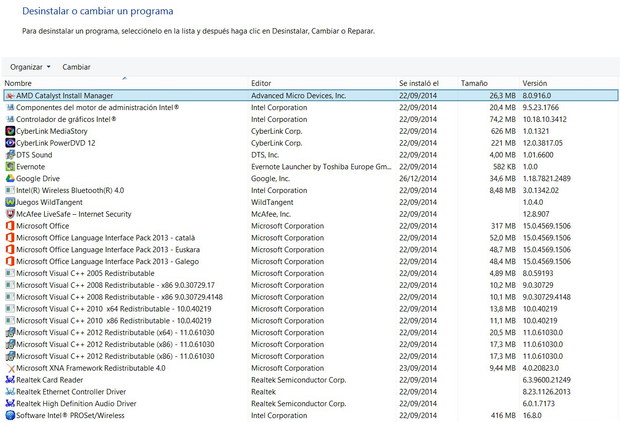Click the 23/09/2014 install date
The height and width of the screenshot is (422, 620).
point(418,368)
